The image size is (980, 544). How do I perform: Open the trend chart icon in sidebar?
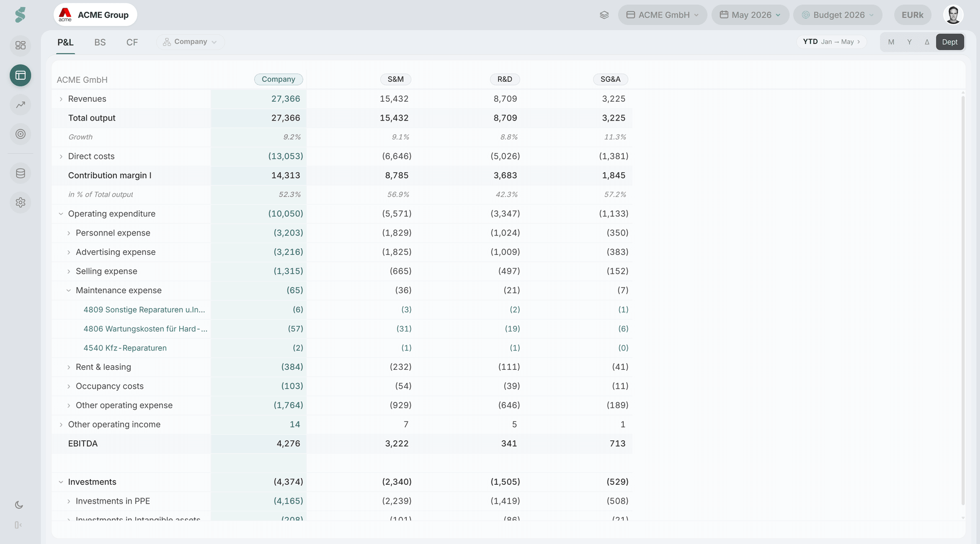pyautogui.click(x=20, y=105)
